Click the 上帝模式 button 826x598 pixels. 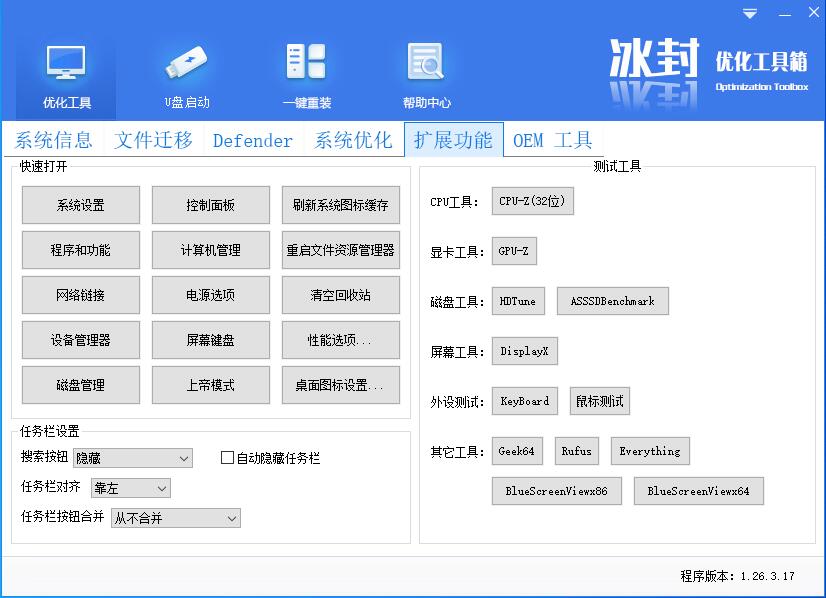click(x=210, y=385)
